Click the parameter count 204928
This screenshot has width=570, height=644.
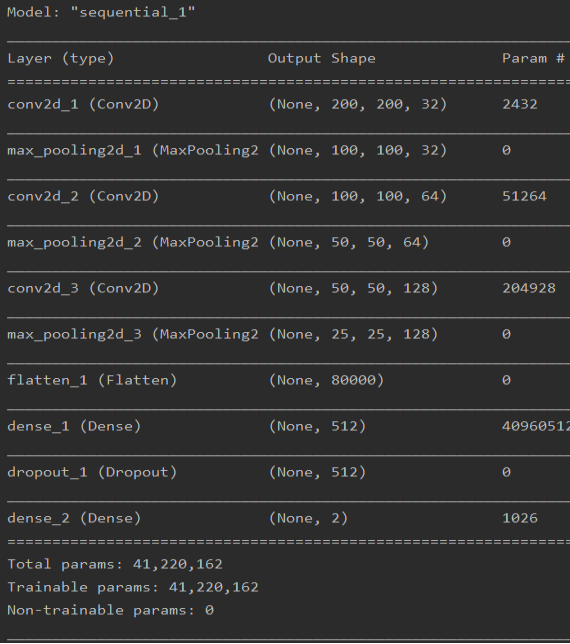529,288
